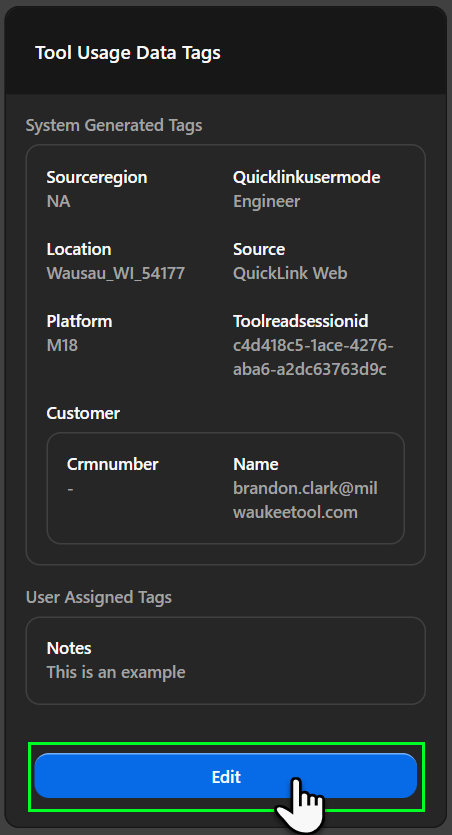Click the Sourceregion NA value

click(x=59, y=201)
